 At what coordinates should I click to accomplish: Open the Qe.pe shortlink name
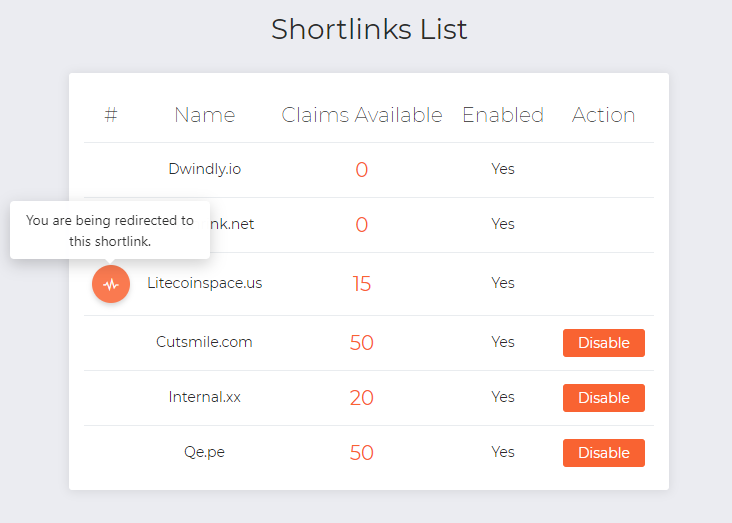coord(204,452)
